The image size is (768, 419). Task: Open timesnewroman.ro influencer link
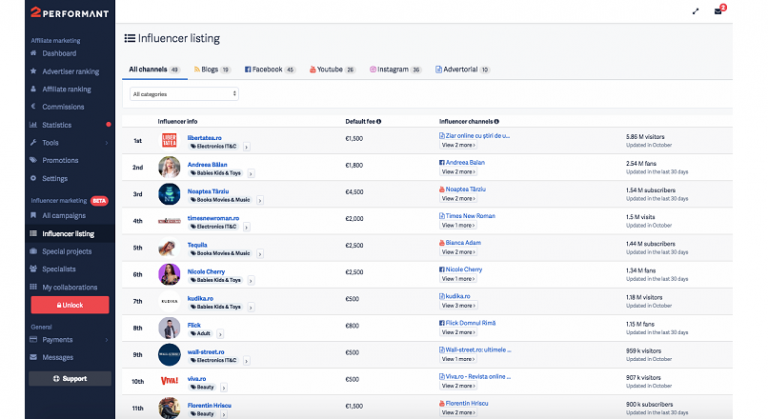[x=213, y=218]
